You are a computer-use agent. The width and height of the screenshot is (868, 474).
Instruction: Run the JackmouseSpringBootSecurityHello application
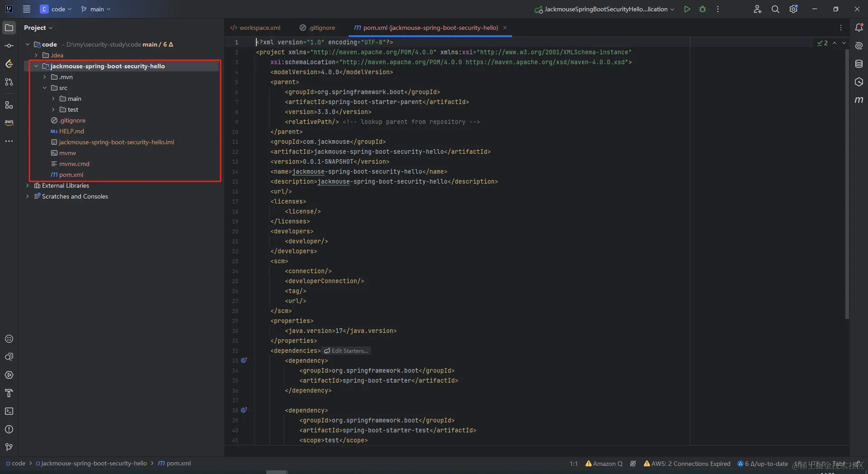[687, 9]
